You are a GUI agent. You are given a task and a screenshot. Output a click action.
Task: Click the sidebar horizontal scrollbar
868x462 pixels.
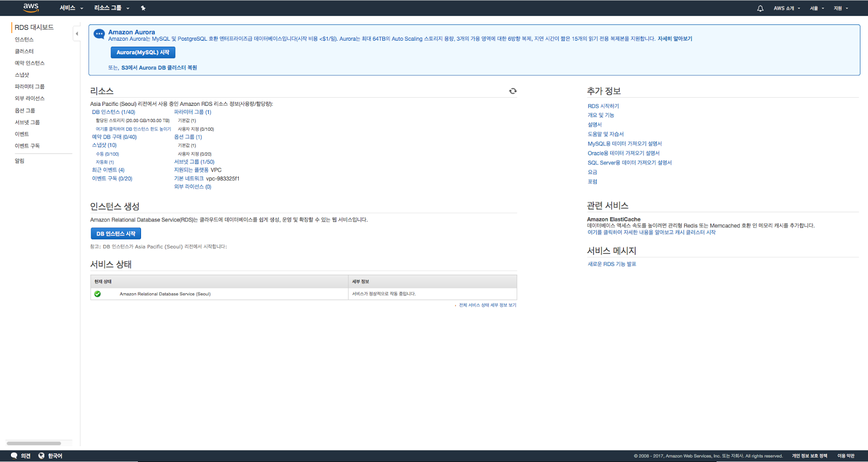[34, 444]
